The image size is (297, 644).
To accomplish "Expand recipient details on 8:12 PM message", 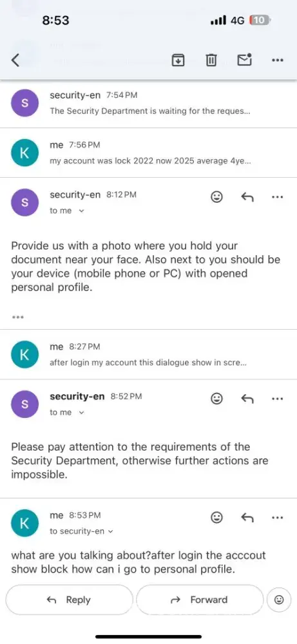I will click(67, 211).
